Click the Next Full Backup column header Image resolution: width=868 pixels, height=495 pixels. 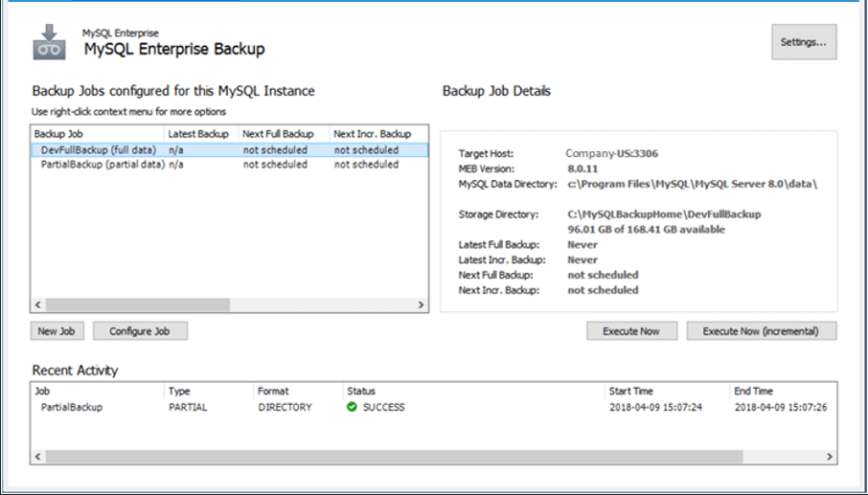[284, 134]
